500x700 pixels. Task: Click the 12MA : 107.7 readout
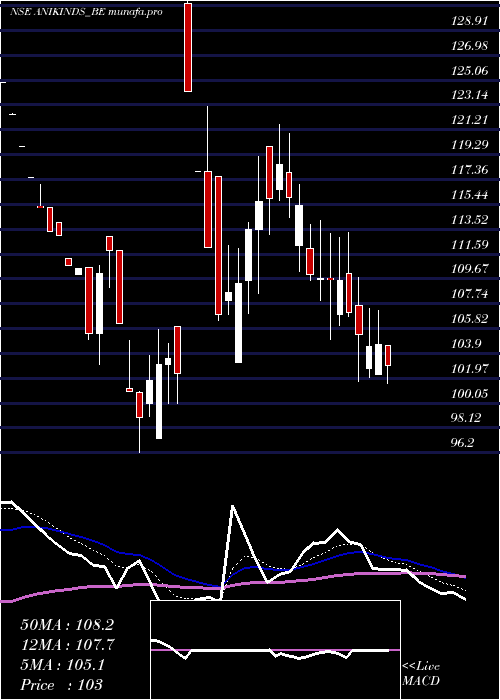[68, 645]
